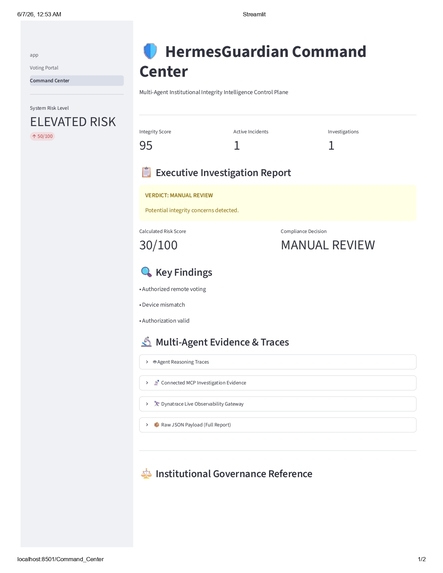
Task: Click the Institutional Governance Reference heading
Action: (x=234, y=474)
